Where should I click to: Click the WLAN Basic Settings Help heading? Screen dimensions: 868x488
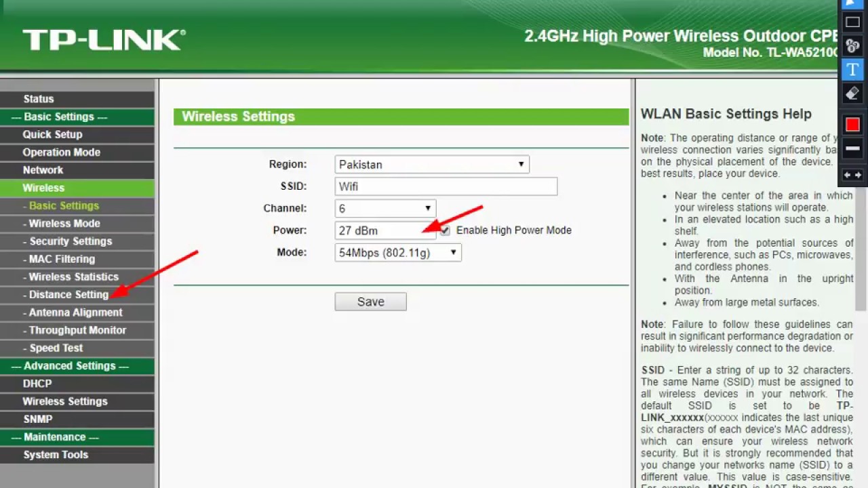tap(726, 114)
